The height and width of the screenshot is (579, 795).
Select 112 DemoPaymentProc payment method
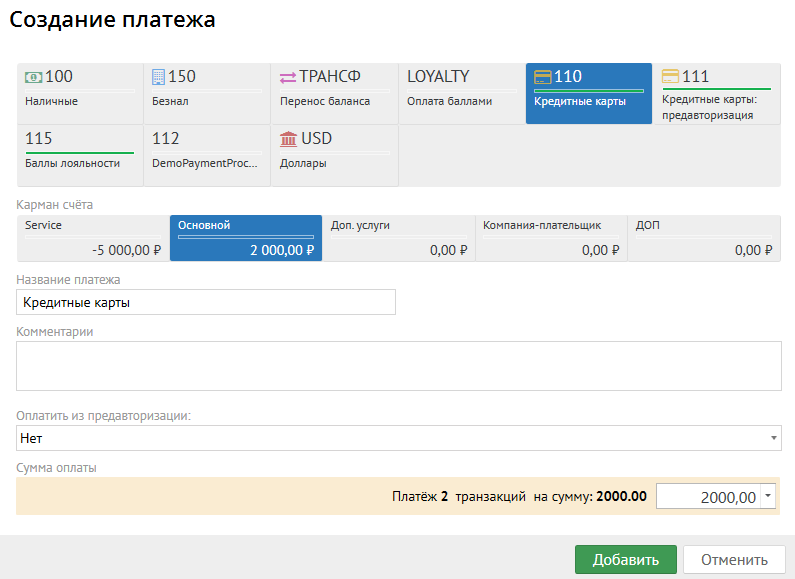click(x=207, y=155)
